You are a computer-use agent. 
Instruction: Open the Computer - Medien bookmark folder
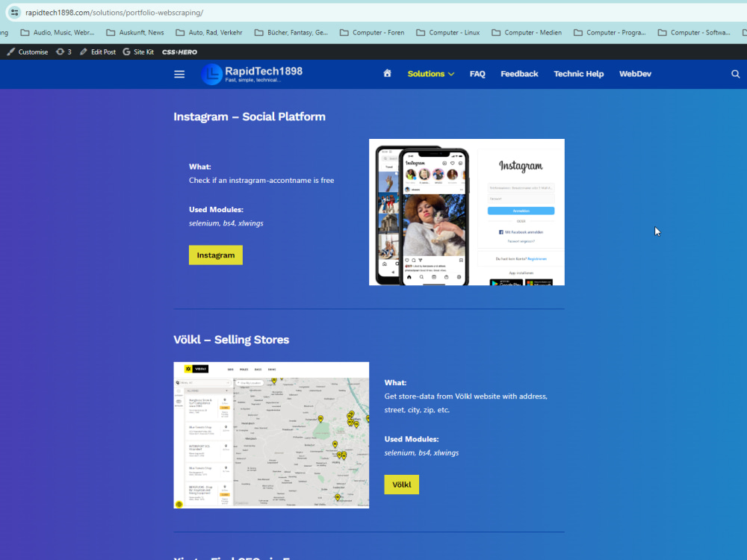(527, 32)
